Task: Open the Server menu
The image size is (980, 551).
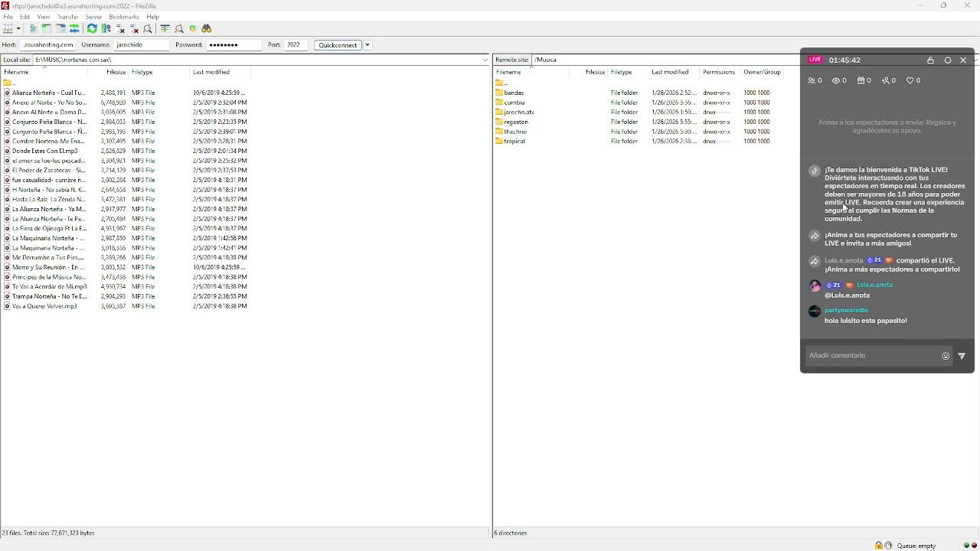Action: [x=94, y=17]
